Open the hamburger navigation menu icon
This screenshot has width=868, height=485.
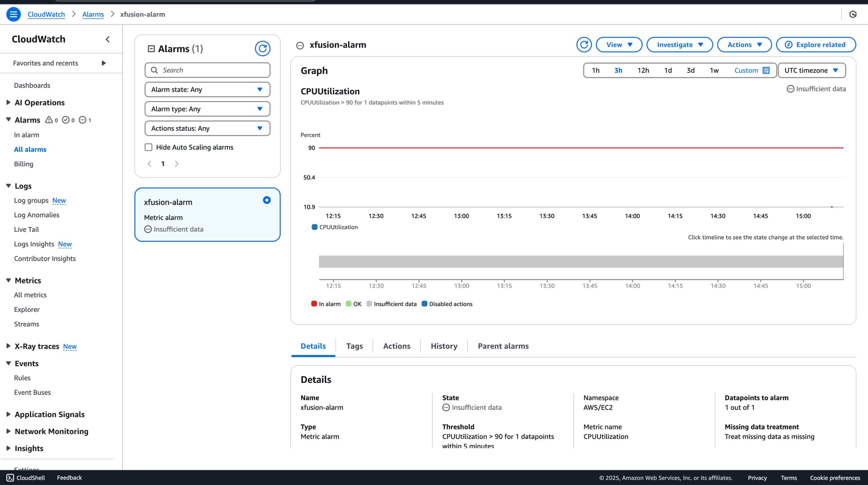14,14
